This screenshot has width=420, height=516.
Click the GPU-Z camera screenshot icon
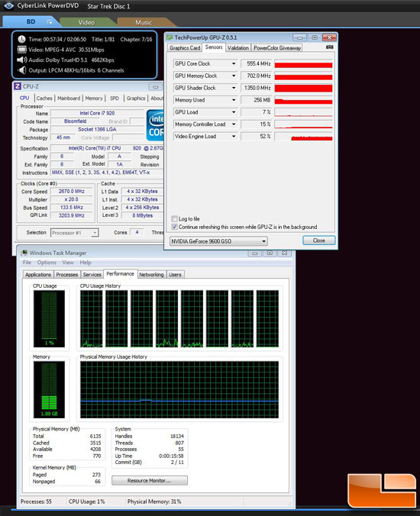[329, 47]
